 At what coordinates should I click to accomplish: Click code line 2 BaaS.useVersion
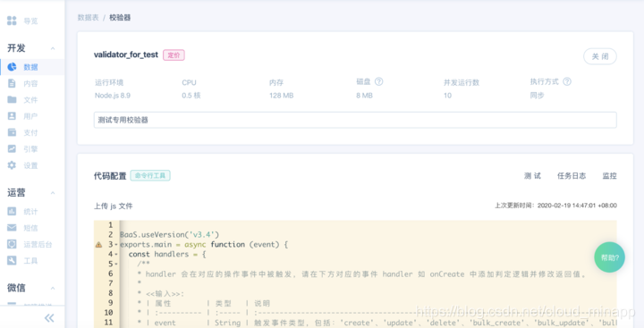click(170, 235)
